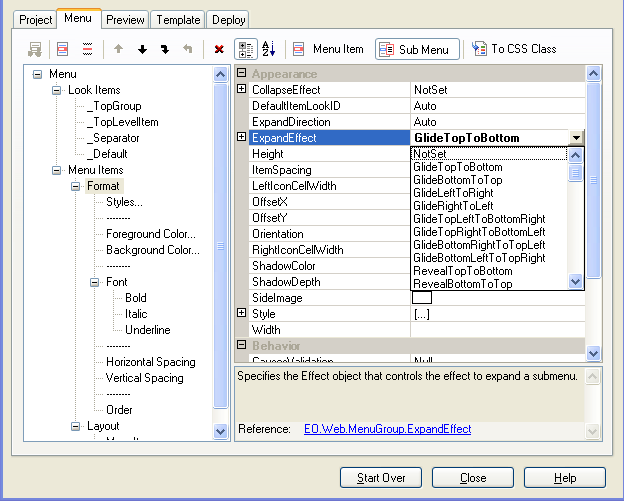Click property grid scrollbar down arrow
The width and height of the screenshot is (624, 501).
593,353
